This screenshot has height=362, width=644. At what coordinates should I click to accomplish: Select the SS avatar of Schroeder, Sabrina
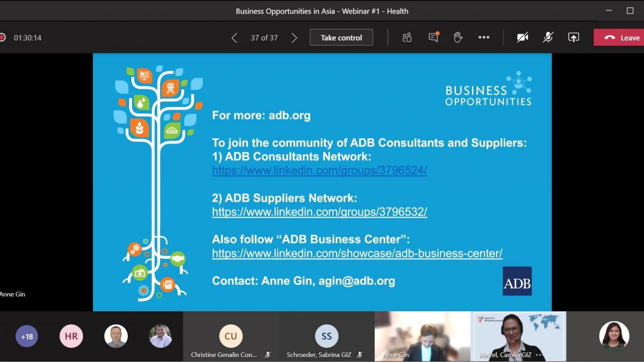pyautogui.click(x=327, y=336)
